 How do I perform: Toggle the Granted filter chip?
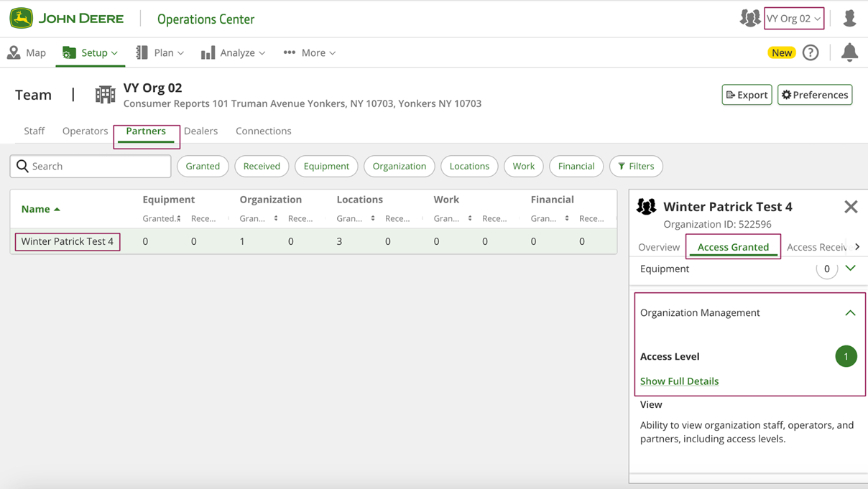203,166
